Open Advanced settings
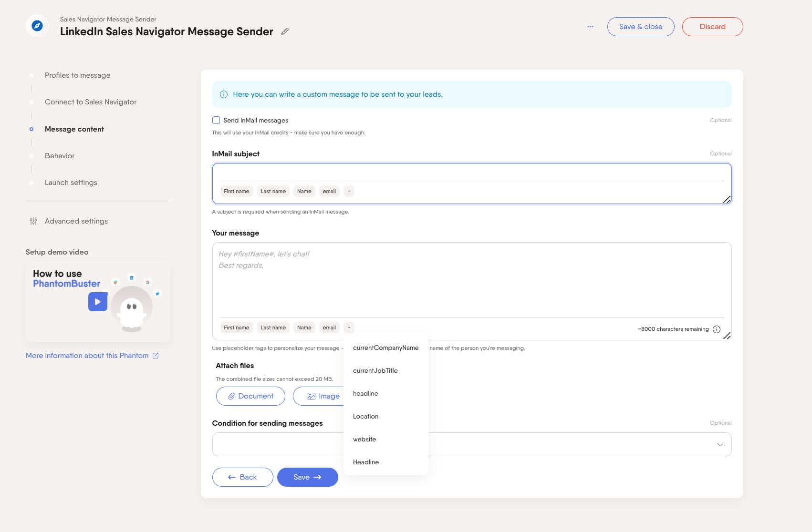This screenshot has width=812, height=532. [x=76, y=221]
